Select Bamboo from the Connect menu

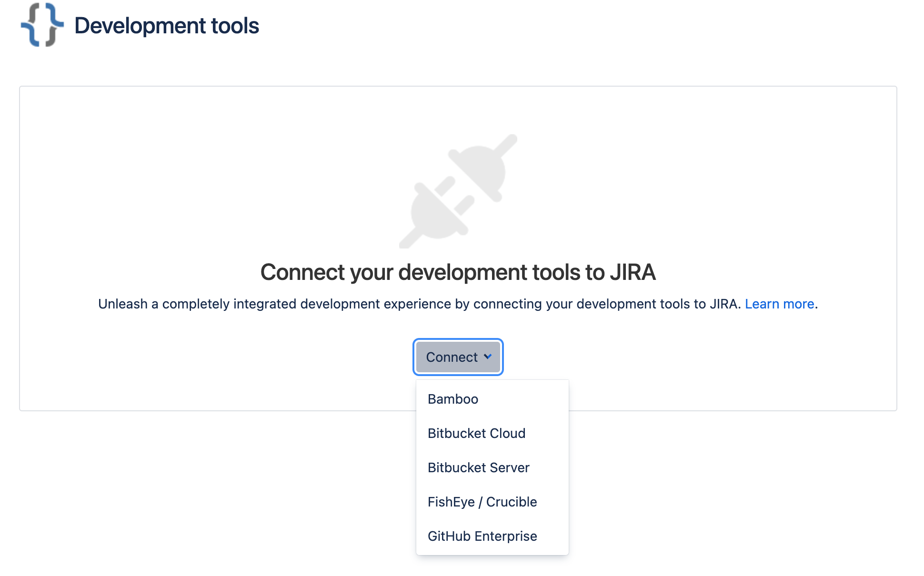click(492, 399)
